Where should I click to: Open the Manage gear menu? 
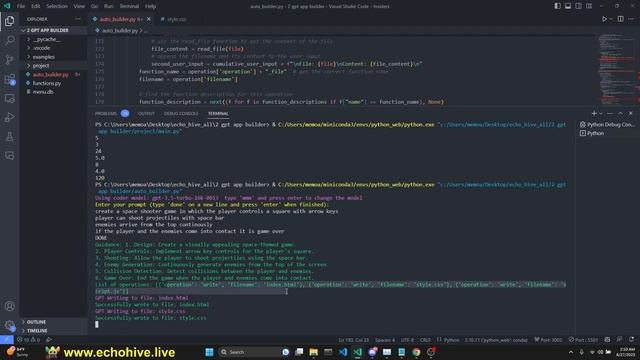(9, 325)
